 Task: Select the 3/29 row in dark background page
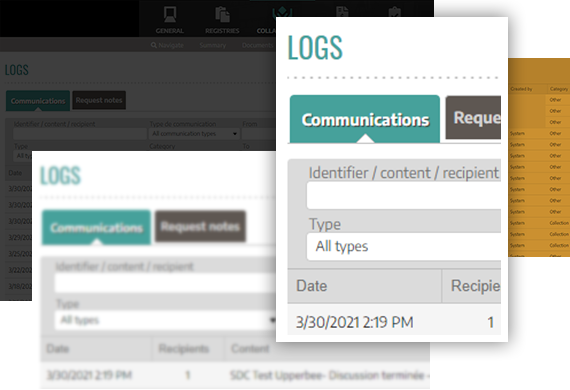(x=19, y=237)
